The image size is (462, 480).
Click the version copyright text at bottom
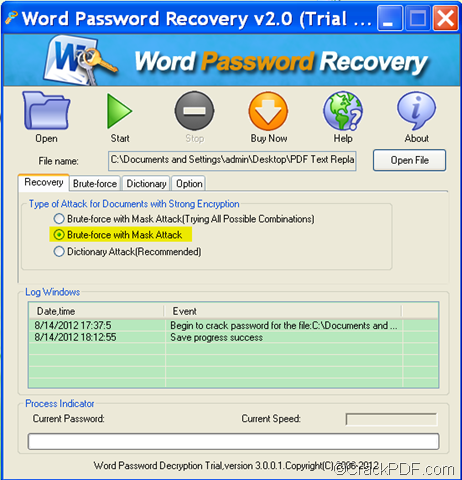click(x=236, y=465)
